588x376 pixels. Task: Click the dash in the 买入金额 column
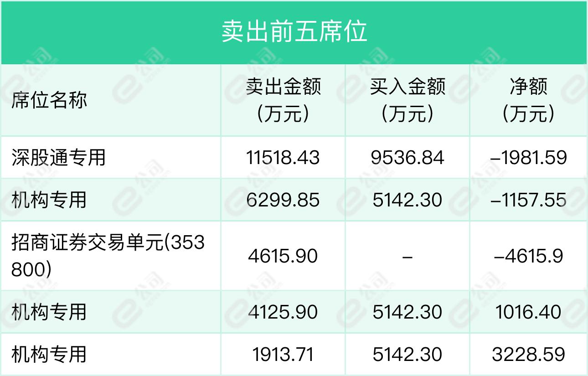pyautogui.click(x=407, y=257)
